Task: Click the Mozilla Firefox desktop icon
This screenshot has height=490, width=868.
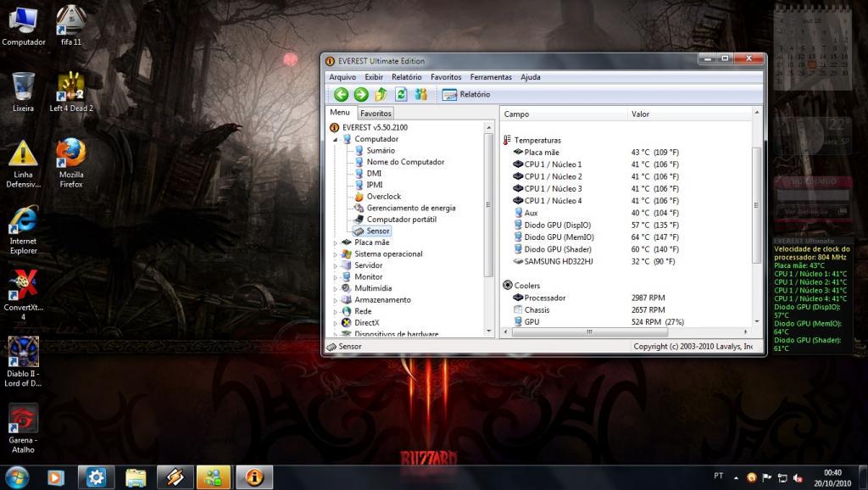Action: click(x=71, y=164)
